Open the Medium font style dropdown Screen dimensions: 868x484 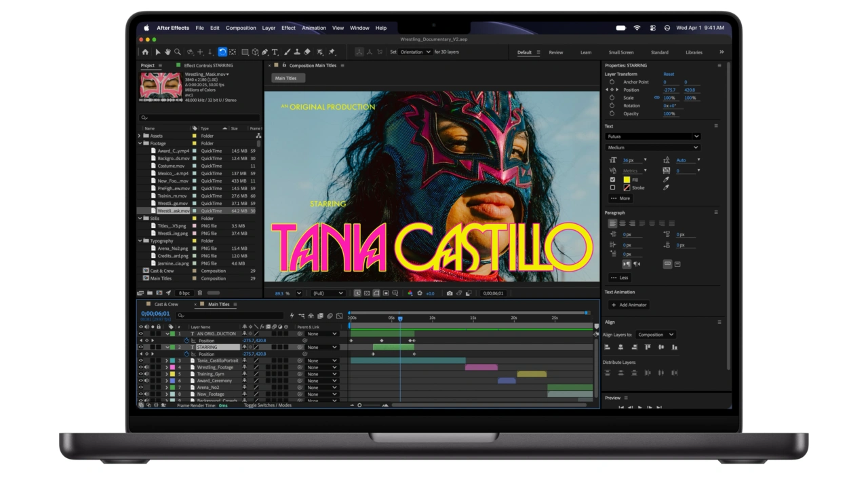tap(652, 147)
